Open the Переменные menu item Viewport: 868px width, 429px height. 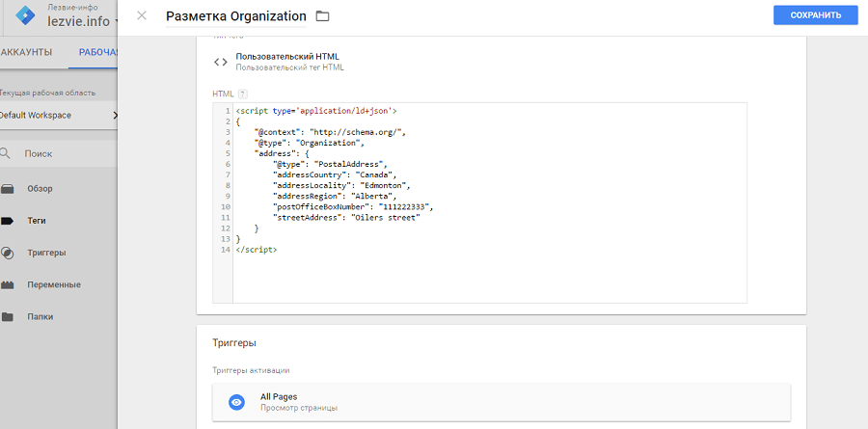tap(52, 284)
